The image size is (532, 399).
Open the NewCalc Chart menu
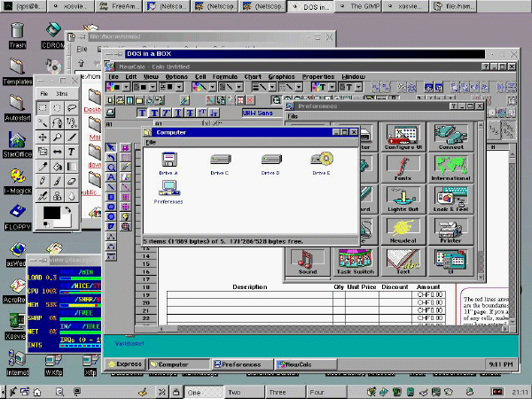(253, 76)
